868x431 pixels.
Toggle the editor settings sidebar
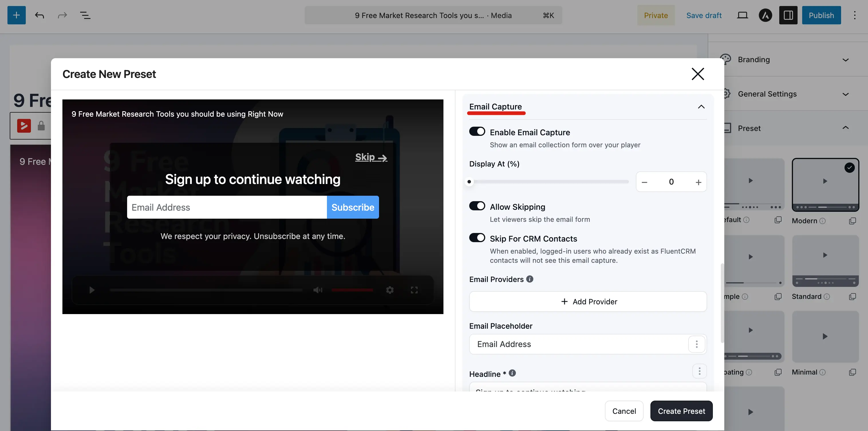pos(788,15)
